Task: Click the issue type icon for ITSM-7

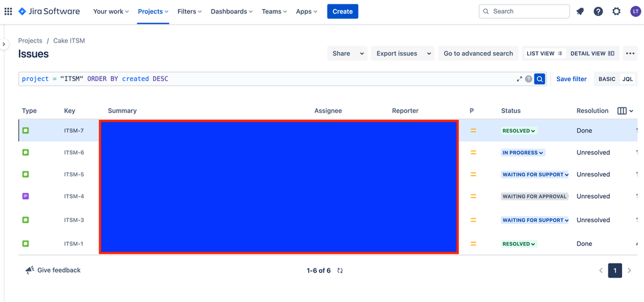Action: [26, 131]
